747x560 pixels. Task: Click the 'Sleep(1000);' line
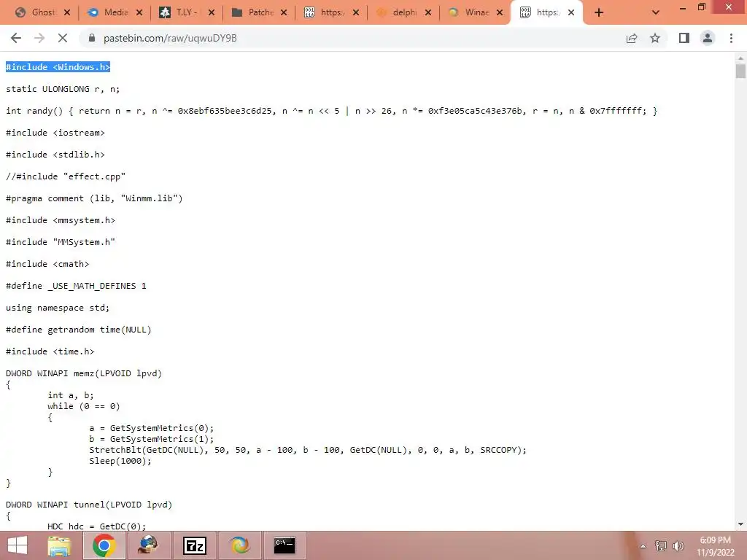pos(120,461)
